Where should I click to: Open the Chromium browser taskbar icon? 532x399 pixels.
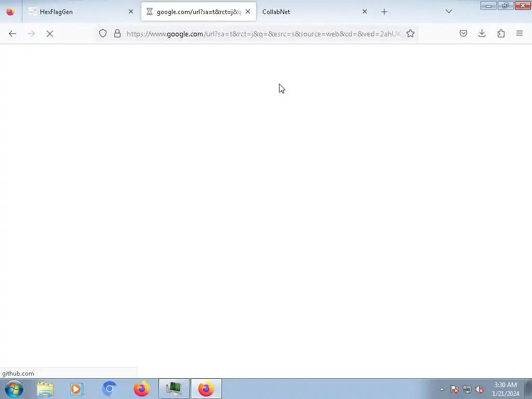point(109,389)
